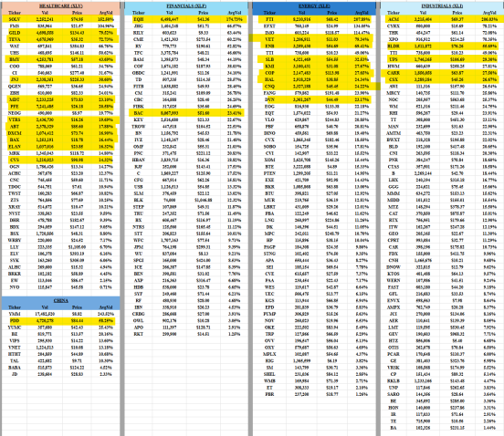504x436 pixels.
Task: Click the CVX ticker cell
Action: click(269, 140)
